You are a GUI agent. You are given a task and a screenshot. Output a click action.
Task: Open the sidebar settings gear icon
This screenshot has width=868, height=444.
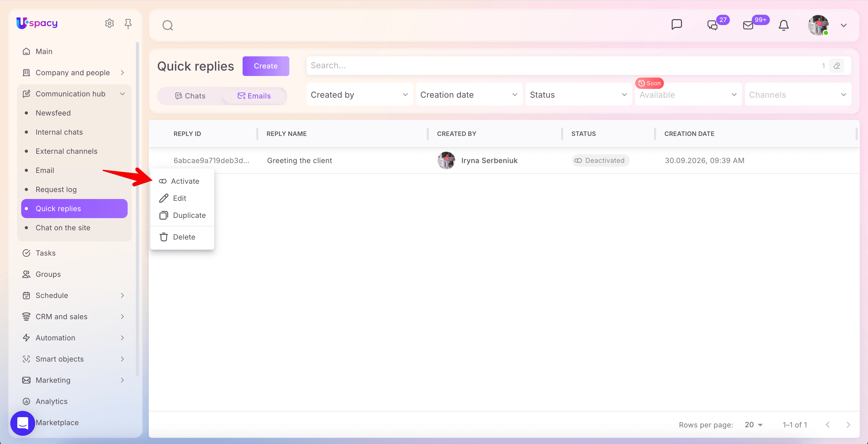pos(109,23)
